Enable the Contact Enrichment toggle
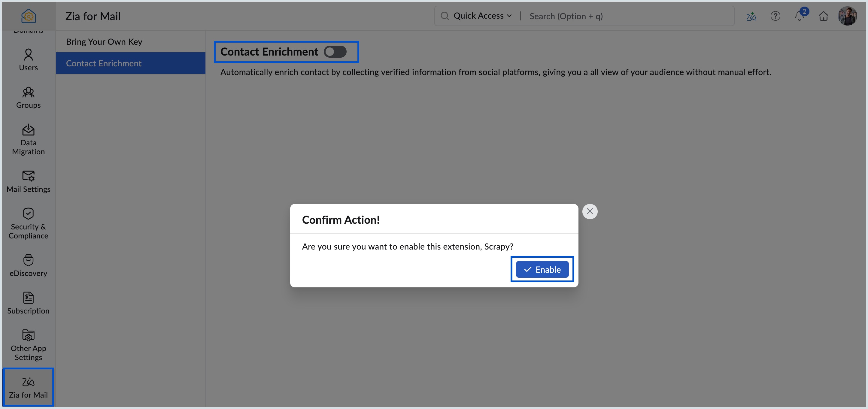This screenshot has height=409, width=868. pyautogui.click(x=335, y=52)
